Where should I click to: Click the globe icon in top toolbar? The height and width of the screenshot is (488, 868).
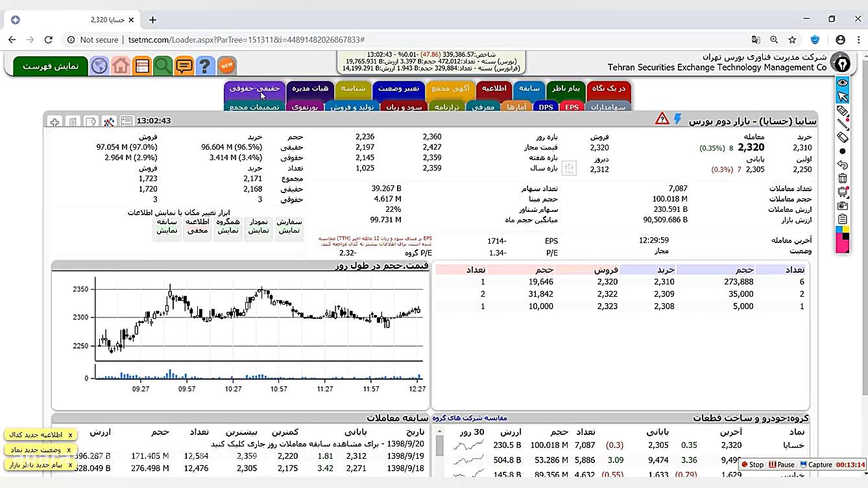tap(99, 65)
